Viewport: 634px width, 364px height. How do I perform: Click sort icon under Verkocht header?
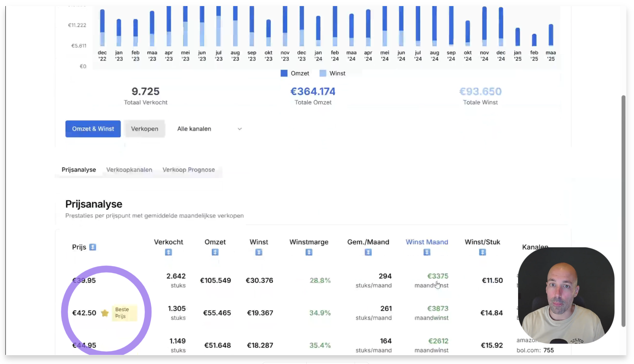point(168,252)
